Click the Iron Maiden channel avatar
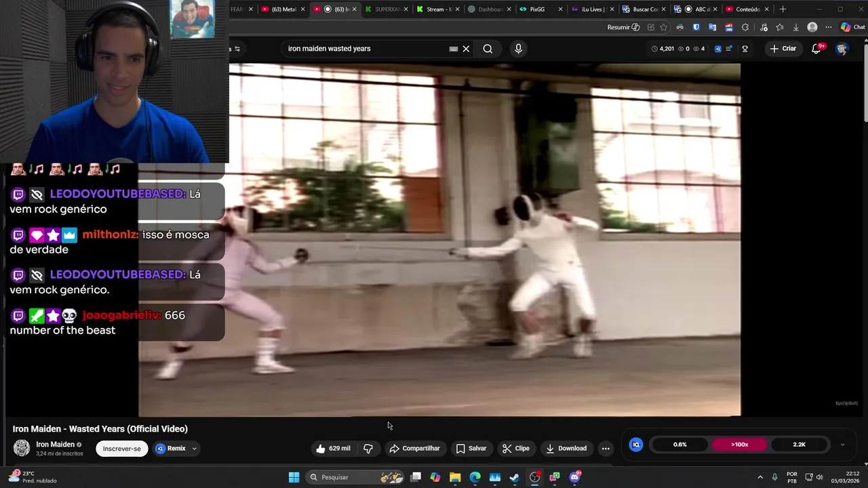This screenshot has height=488, width=868. tap(22, 448)
